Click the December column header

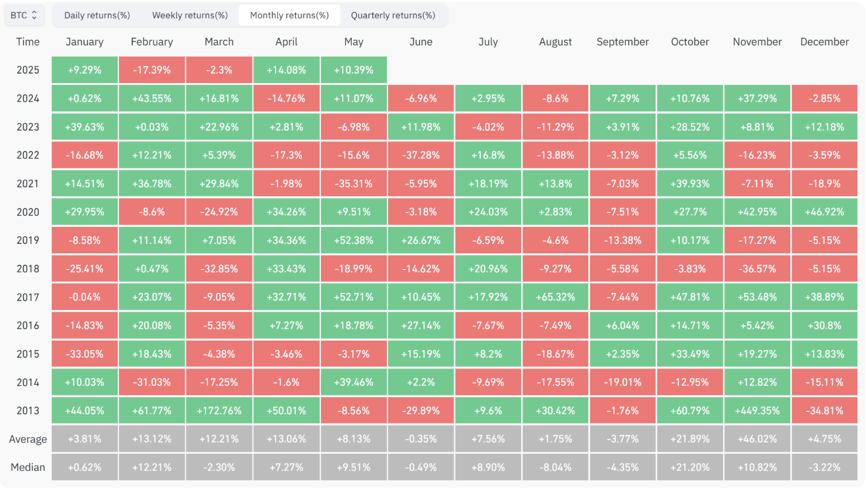pos(824,42)
